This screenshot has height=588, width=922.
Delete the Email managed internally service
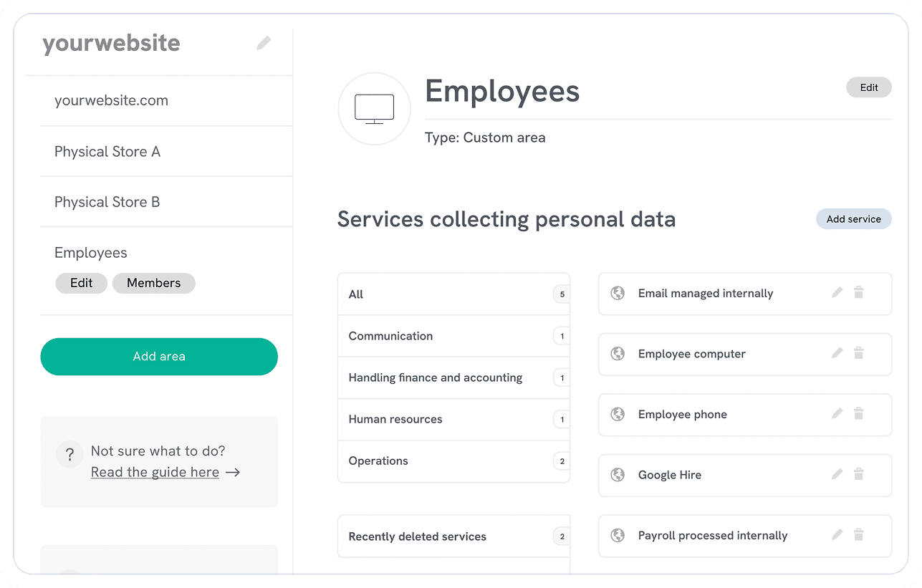point(858,292)
